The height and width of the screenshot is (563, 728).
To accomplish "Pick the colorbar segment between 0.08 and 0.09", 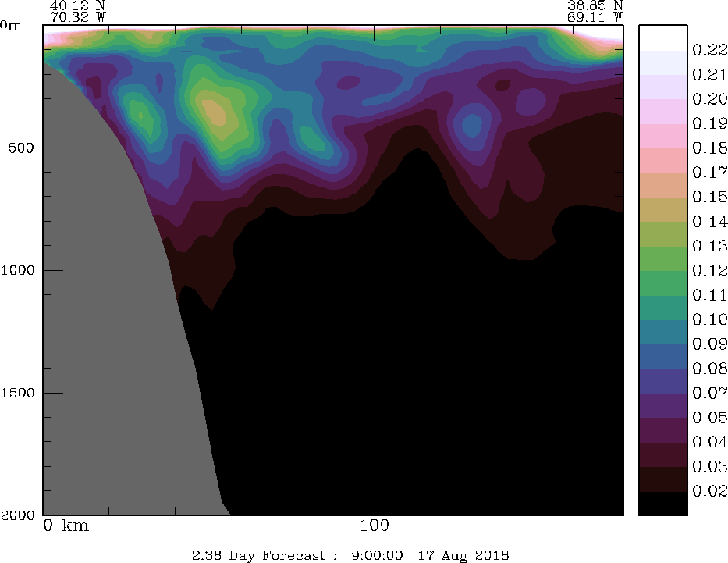I will click(x=663, y=356).
